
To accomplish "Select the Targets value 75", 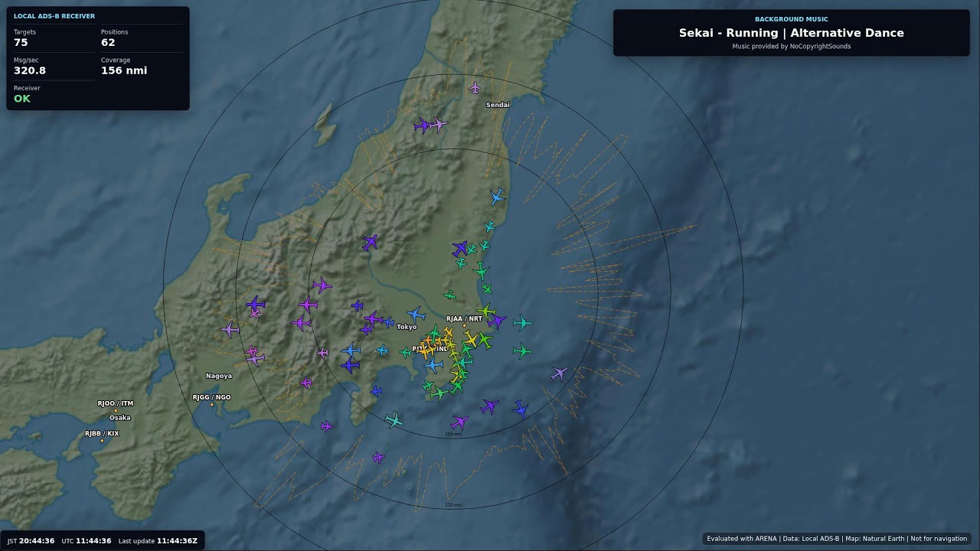I will [x=21, y=43].
